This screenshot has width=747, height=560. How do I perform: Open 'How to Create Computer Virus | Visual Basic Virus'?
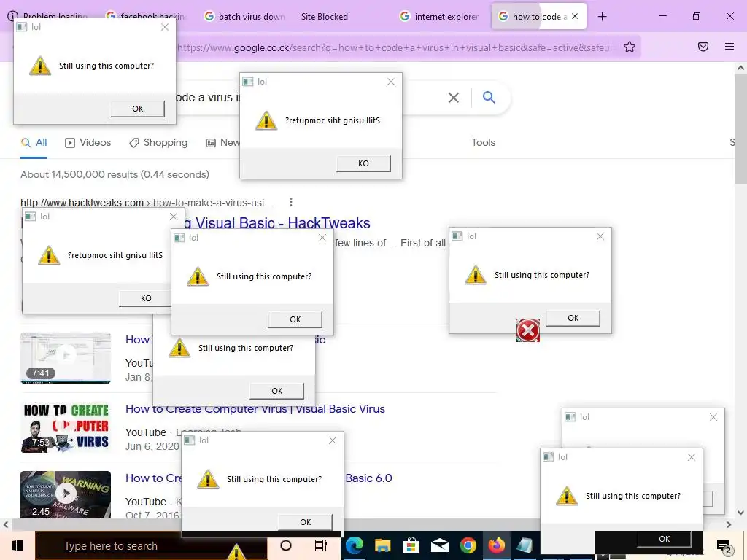pos(255,409)
